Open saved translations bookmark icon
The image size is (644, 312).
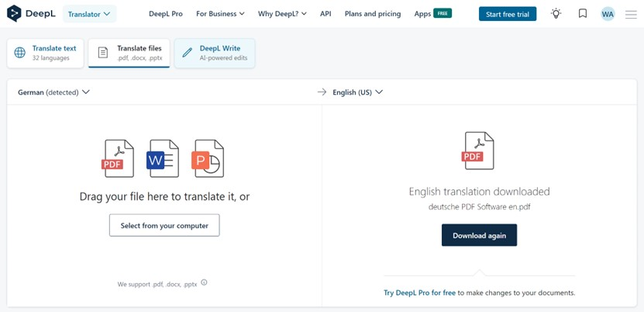coord(583,13)
